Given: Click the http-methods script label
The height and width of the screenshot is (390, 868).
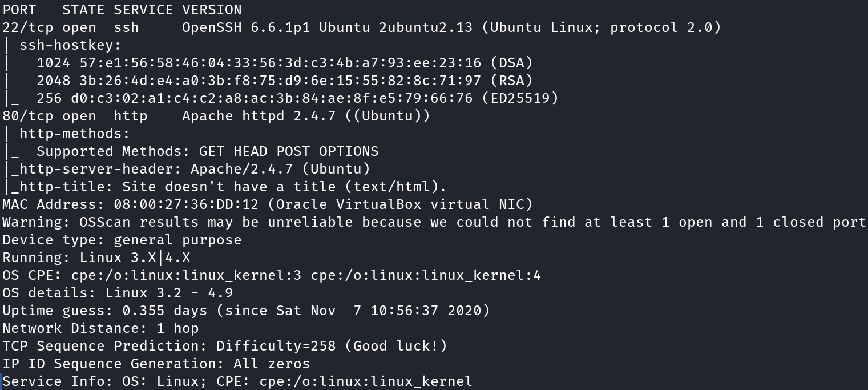Looking at the screenshot, I should click(x=75, y=134).
